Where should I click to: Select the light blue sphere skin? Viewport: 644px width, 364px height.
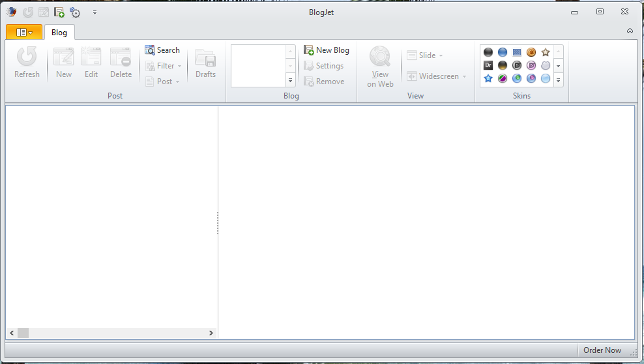pos(546,78)
